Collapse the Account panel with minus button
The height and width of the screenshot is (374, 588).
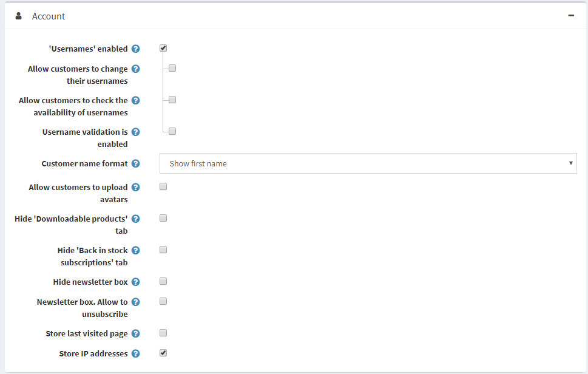571,16
